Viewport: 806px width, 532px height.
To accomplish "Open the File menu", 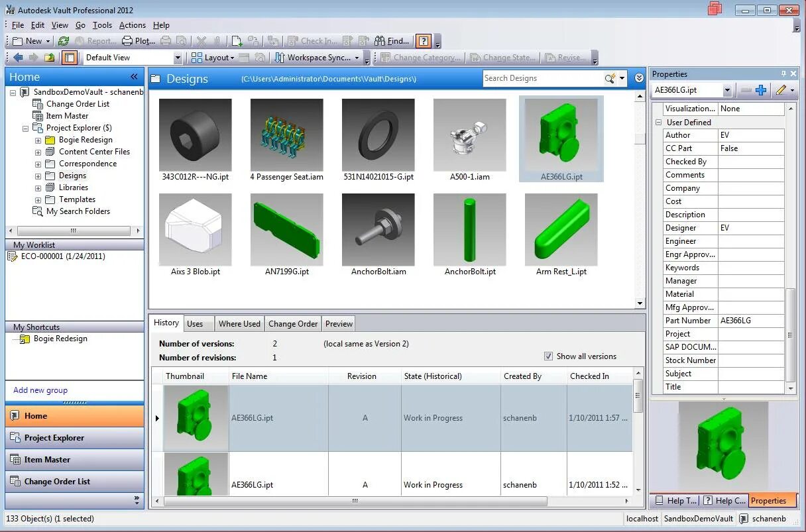I will coord(18,25).
